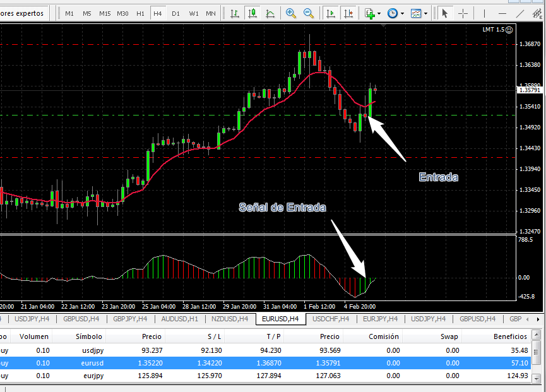Select the usdjpy order row symbol
The image size is (546, 392).
pos(93,350)
